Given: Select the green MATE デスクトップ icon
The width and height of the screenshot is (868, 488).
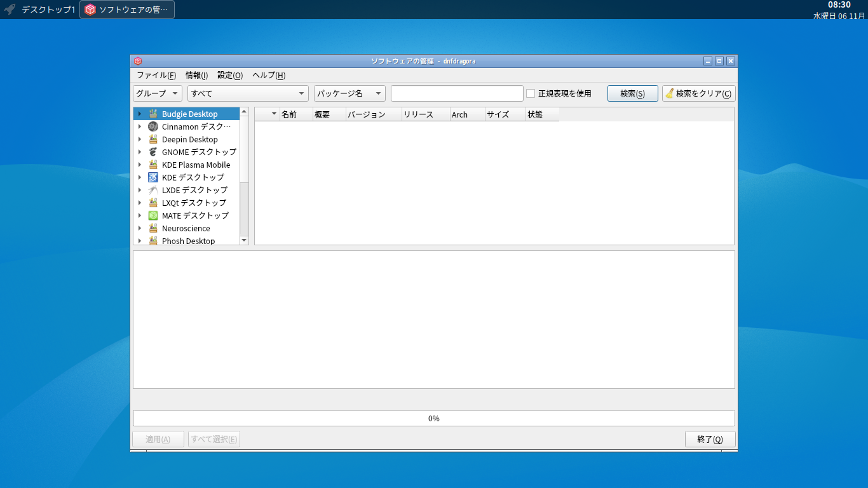Looking at the screenshot, I should pos(153,215).
